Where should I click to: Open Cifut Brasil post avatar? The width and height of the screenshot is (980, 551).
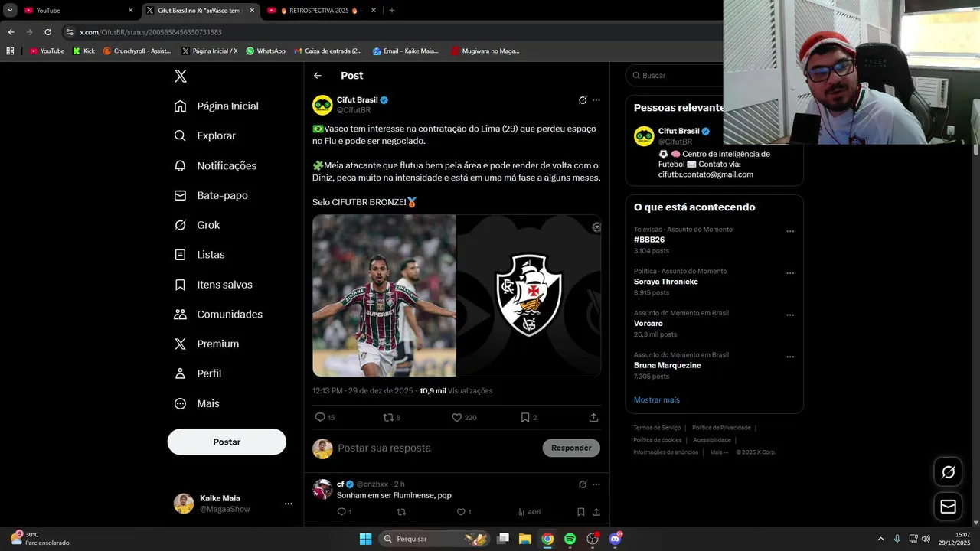(322, 105)
